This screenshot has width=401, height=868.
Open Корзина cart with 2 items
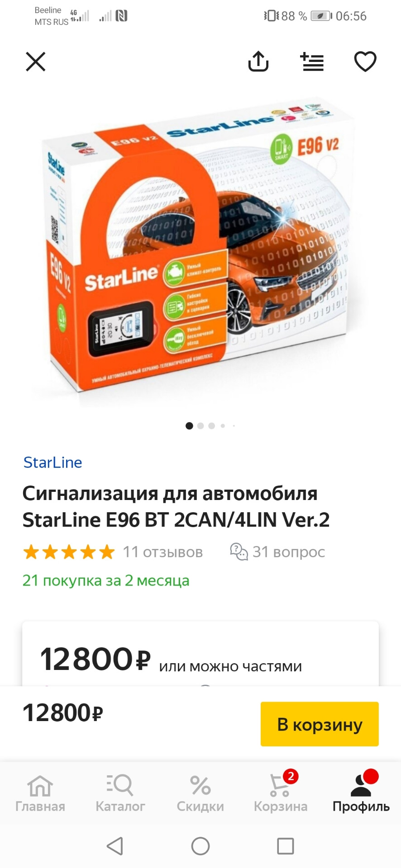(x=281, y=794)
